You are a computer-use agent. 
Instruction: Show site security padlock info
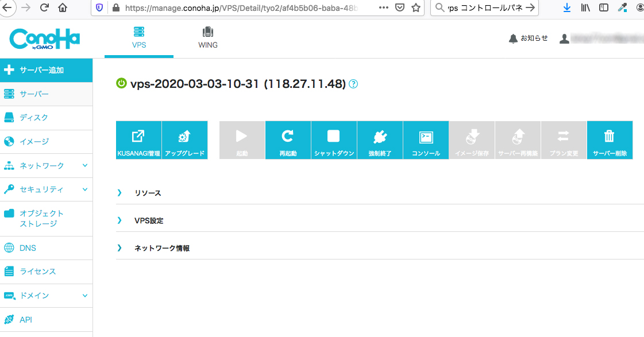click(x=116, y=7)
